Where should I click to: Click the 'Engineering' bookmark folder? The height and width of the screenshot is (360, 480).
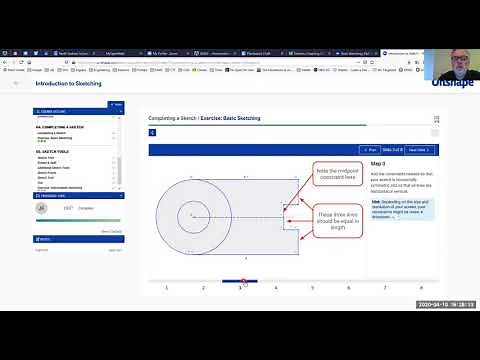[100, 70]
